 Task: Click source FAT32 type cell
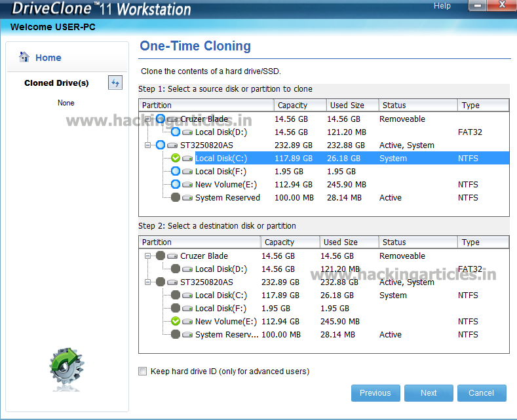click(x=470, y=132)
